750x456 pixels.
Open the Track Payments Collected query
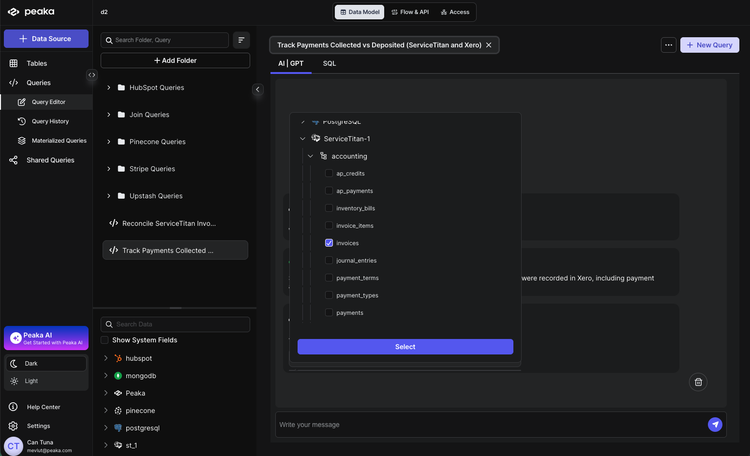point(175,250)
